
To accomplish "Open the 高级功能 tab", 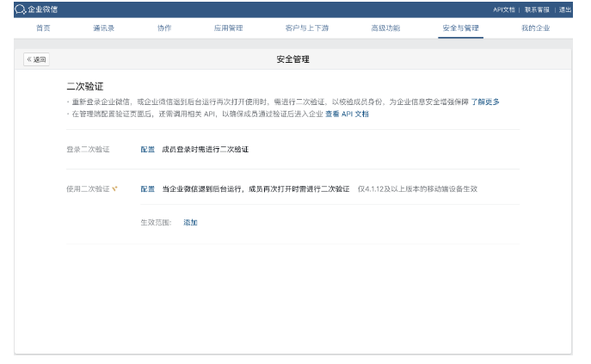I will coord(385,28).
